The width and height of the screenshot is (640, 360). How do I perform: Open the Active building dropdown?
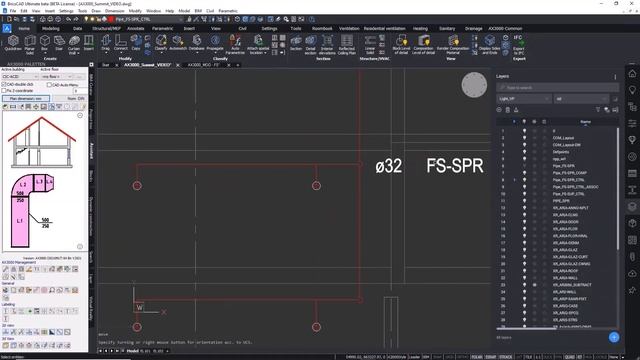pyautogui.click(x=19, y=76)
